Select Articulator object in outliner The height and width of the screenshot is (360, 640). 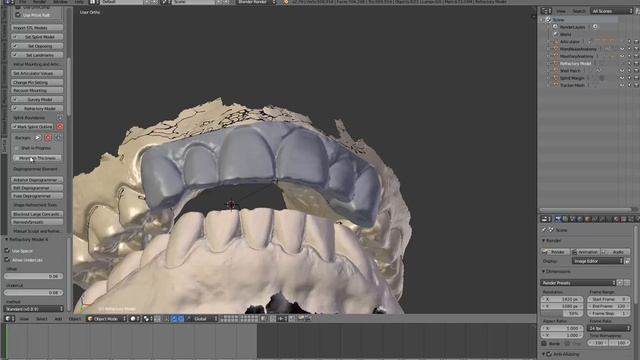(570, 42)
